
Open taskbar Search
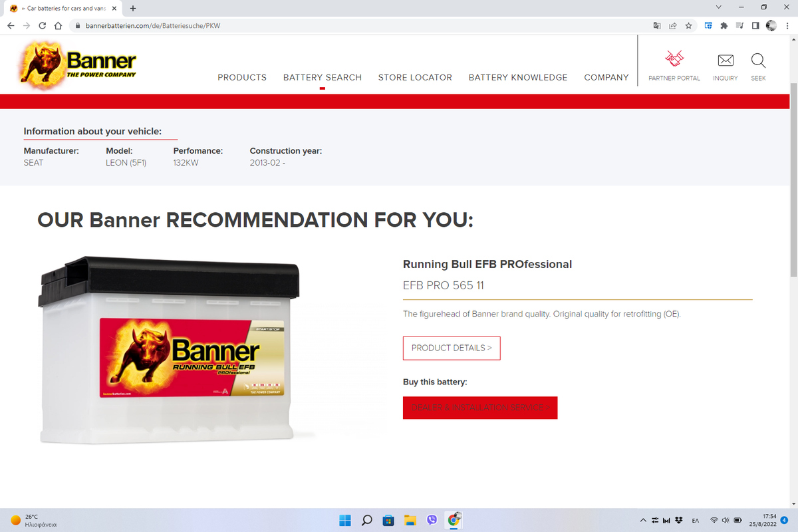366,520
